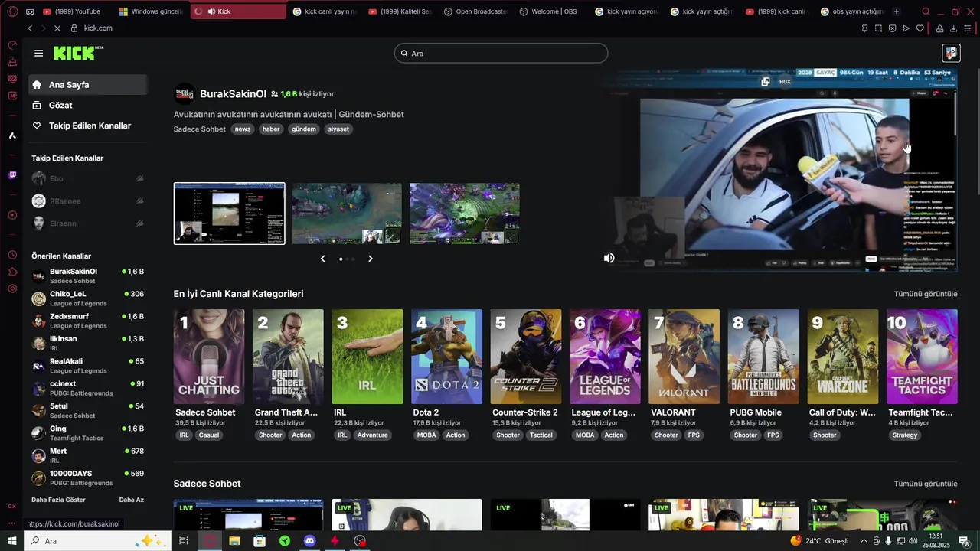Select the second featured stream thumbnail
Viewport: 980px width, 551px height.
coord(347,214)
